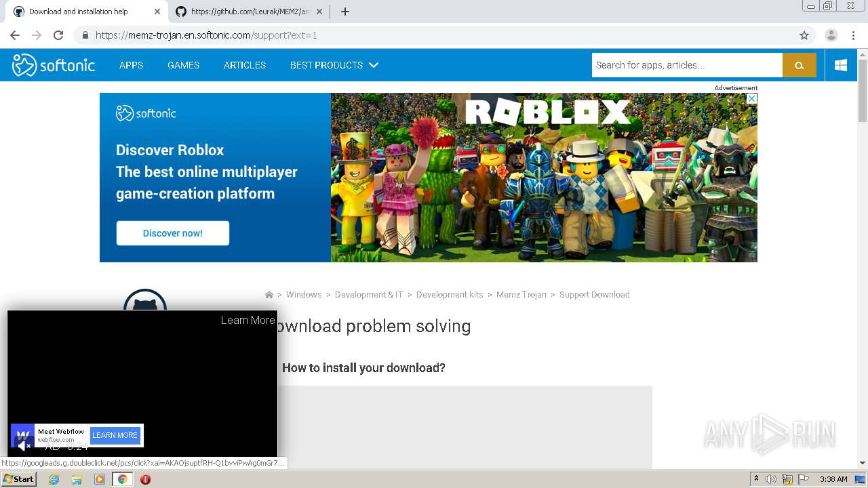Focus the Search for apps, articles field
Image resolution: width=868 pixels, height=488 pixels.
click(687, 65)
